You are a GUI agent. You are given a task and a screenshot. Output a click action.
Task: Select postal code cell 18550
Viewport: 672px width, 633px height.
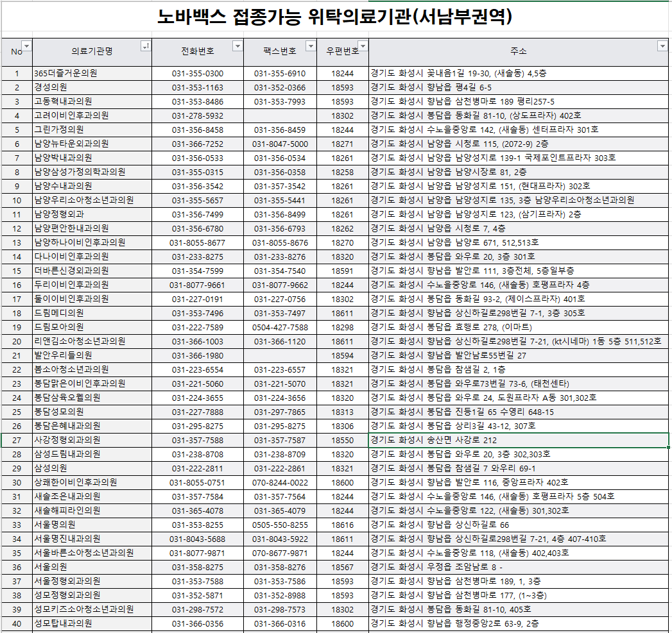click(343, 440)
